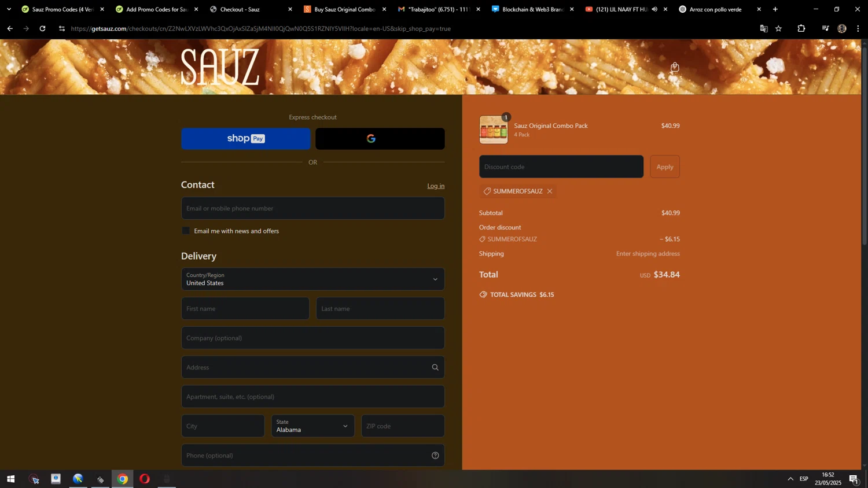Click the Sauz Original Combo Pack title
Viewport: 868px width, 488px height.
pyautogui.click(x=551, y=126)
